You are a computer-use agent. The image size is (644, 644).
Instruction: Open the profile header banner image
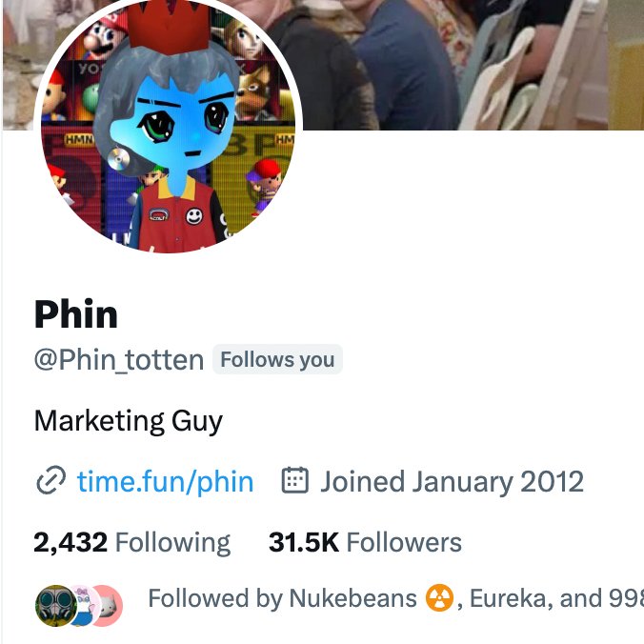click(473, 65)
